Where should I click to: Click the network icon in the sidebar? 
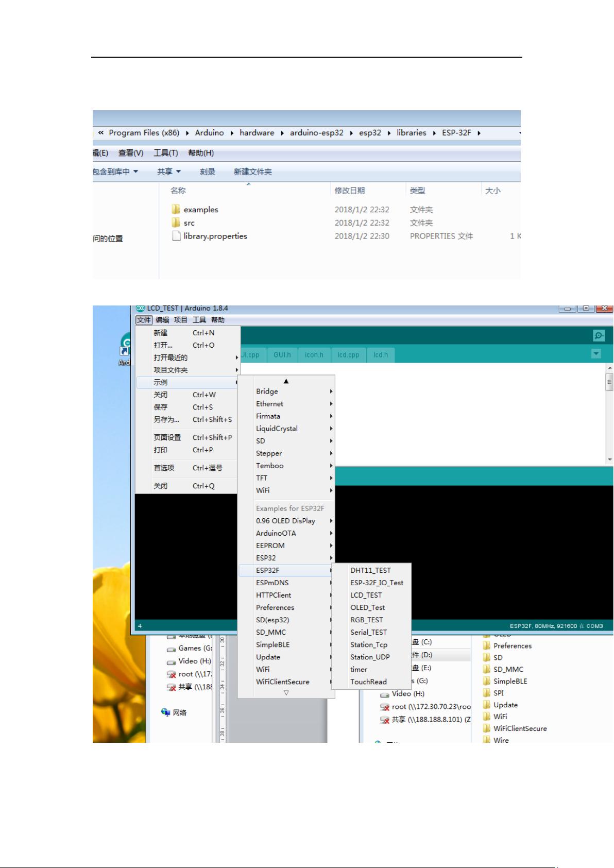pyautogui.click(x=165, y=712)
